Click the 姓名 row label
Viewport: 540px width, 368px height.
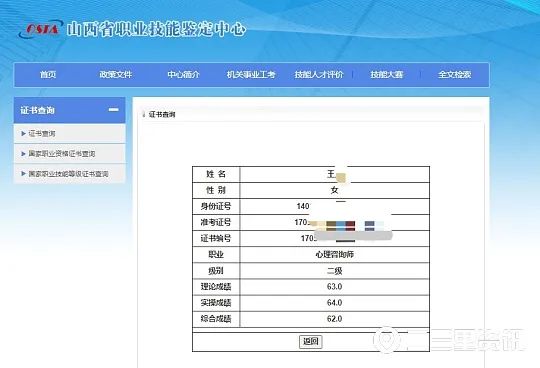pos(216,174)
